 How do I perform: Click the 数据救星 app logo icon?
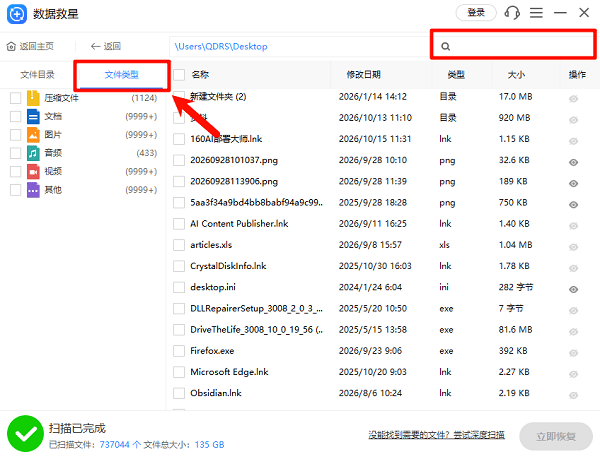point(17,14)
